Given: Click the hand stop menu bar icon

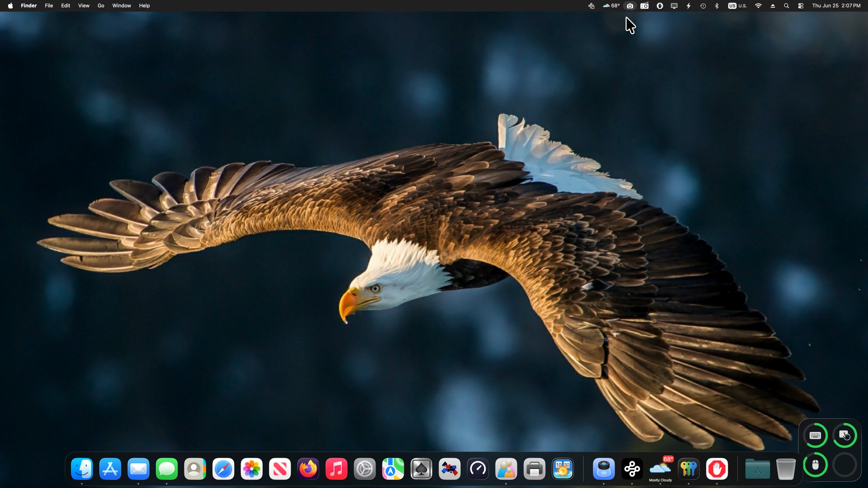Looking at the screenshot, I should 660,6.
